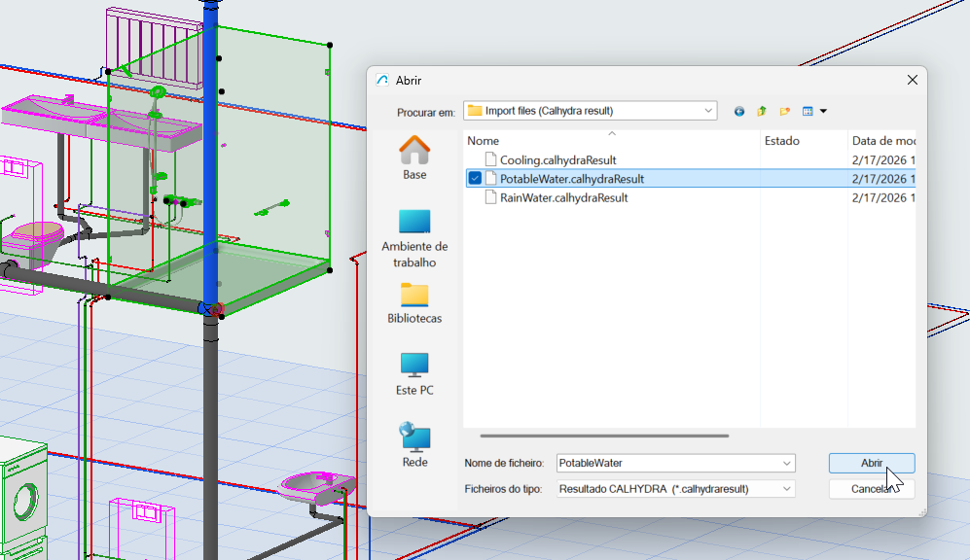Open Ambiente de trabalho location
The height and width of the screenshot is (560, 970).
click(414, 238)
